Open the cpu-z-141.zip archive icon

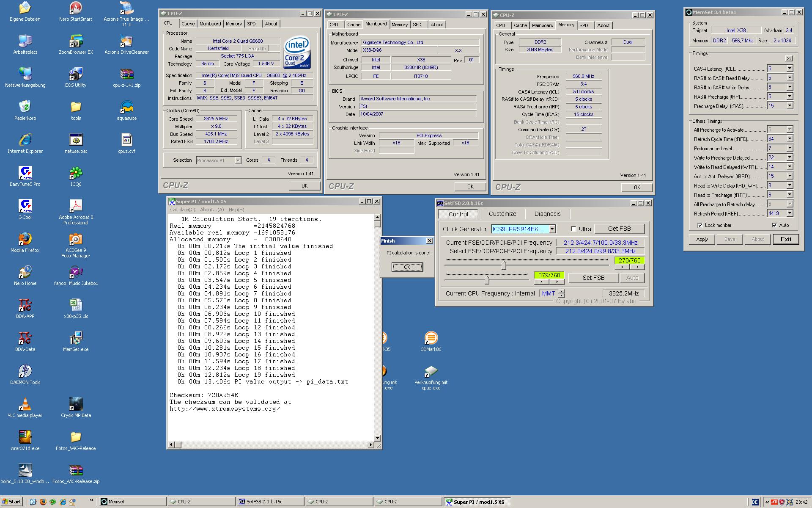point(126,77)
